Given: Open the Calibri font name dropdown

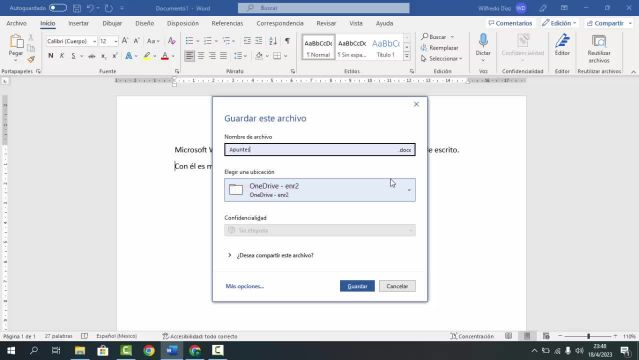Looking at the screenshot, I should [x=94, y=41].
